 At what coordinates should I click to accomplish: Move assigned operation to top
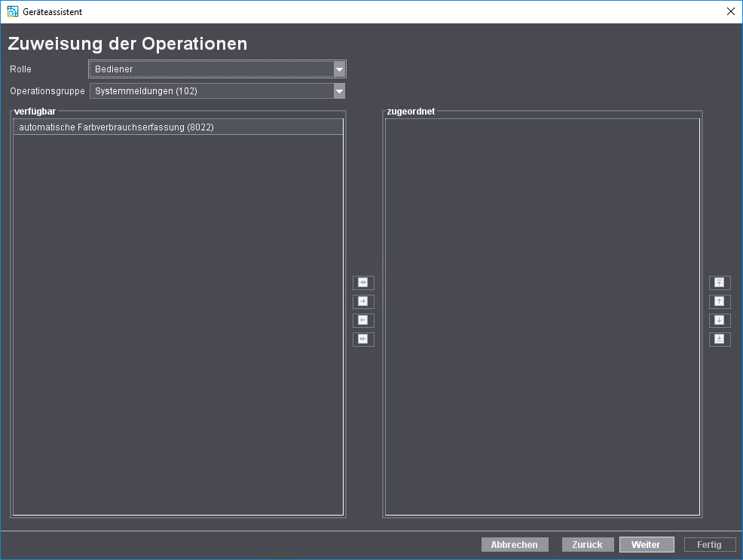point(720,283)
